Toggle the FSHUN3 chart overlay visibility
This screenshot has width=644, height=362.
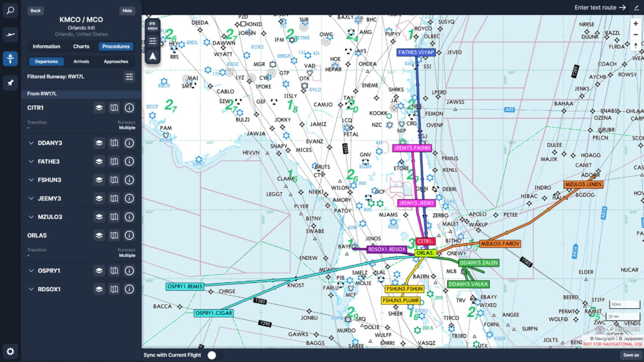coord(99,180)
